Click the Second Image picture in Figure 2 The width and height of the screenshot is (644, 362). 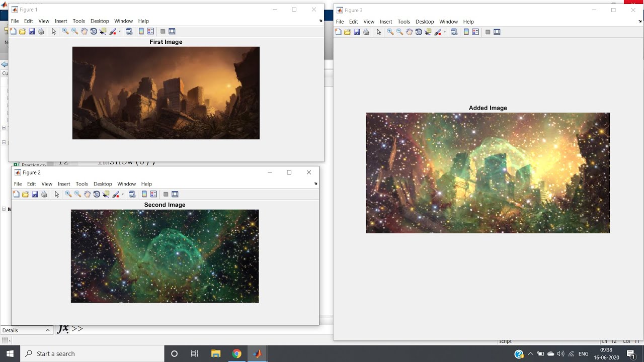click(165, 256)
